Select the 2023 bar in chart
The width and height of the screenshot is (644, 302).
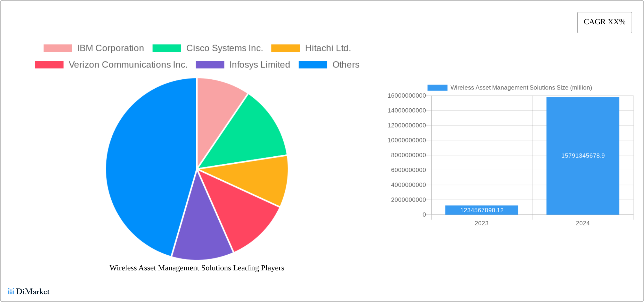[x=482, y=210]
